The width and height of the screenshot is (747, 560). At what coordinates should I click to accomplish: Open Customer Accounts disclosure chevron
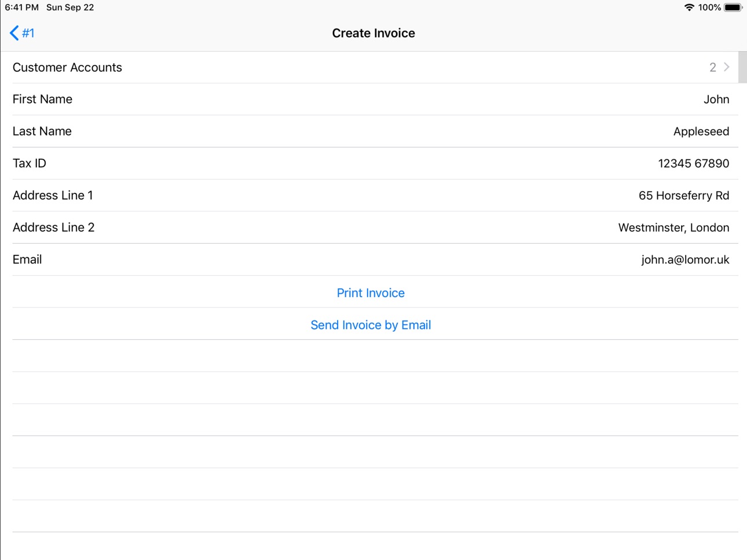tap(726, 67)
